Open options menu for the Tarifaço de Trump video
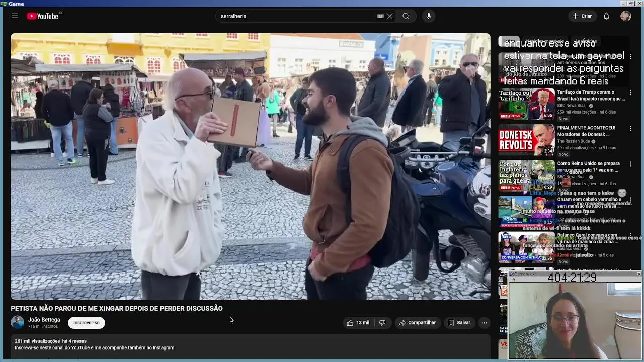This screenshot has width=644, height=362. click(x=630, y=93)
